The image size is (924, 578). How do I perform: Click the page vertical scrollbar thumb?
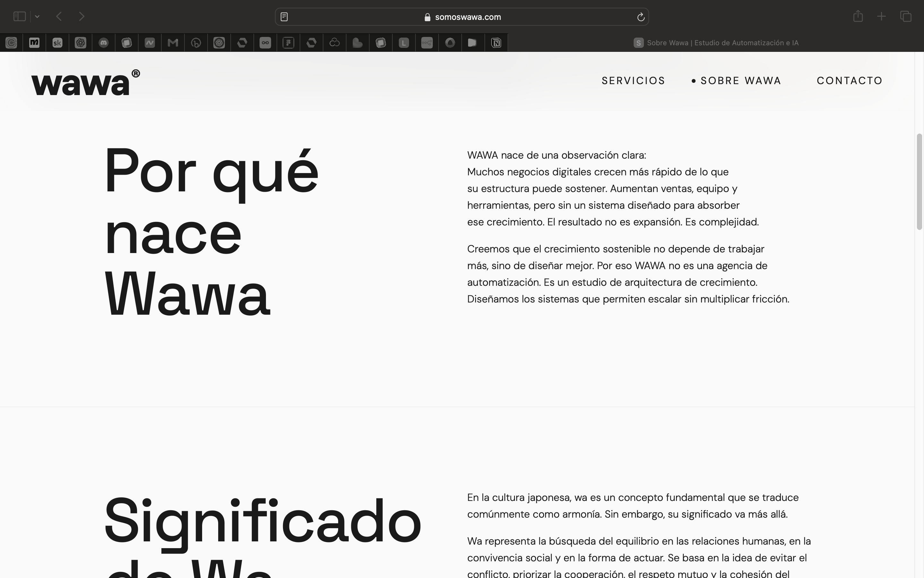920,181
